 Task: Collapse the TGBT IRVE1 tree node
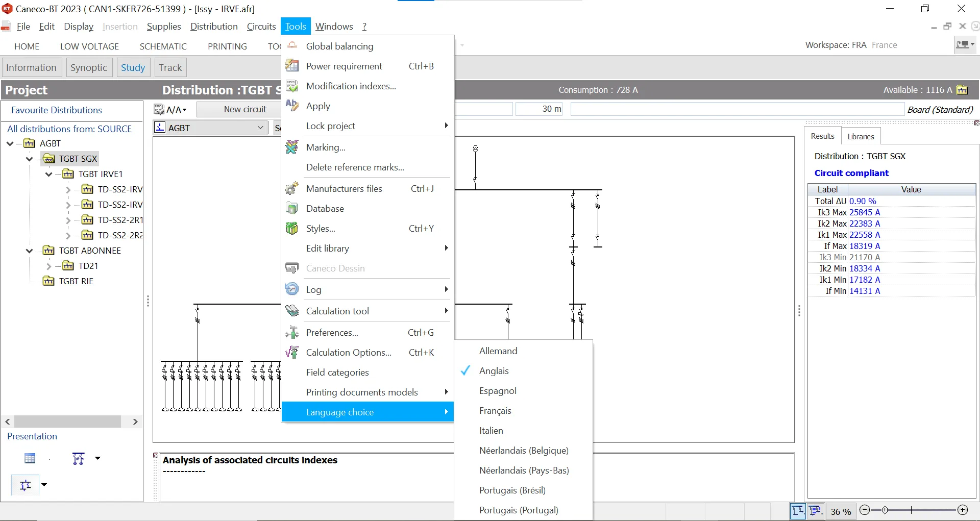click(49, 174)
